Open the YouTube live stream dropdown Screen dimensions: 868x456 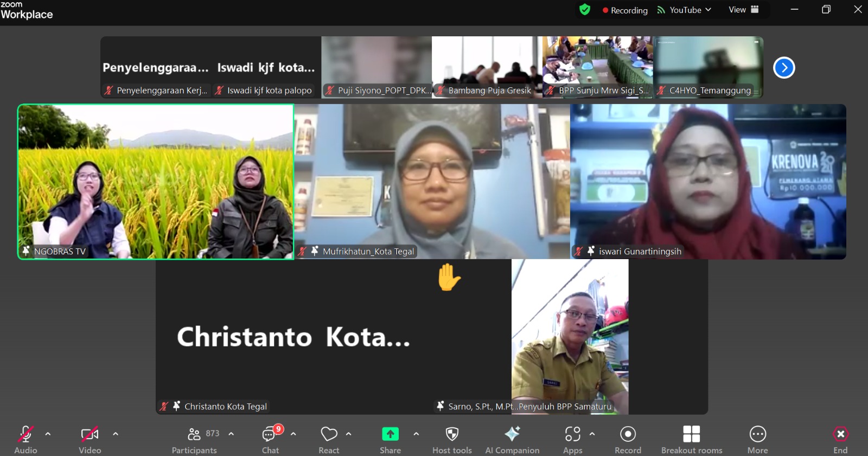pyautogui.click(x=684, y=10)
